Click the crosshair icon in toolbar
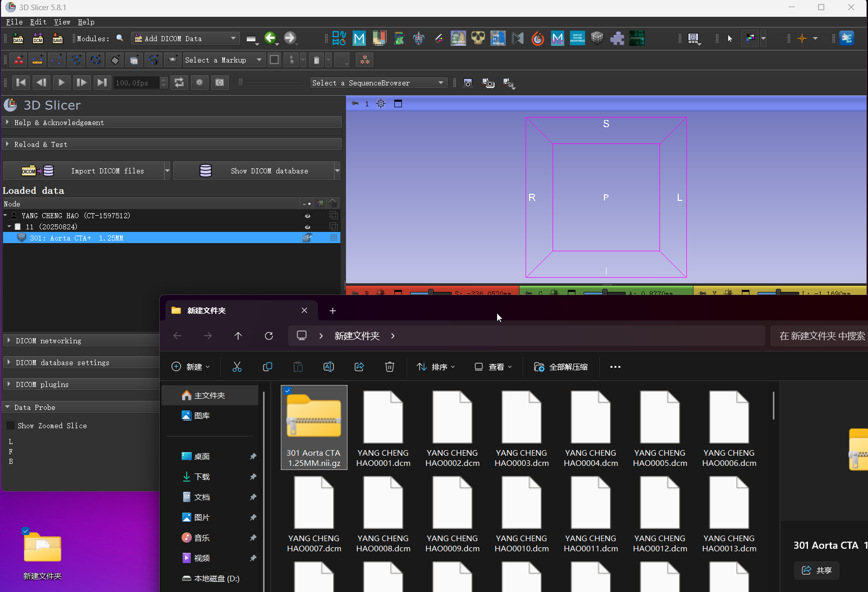This screenshot has height=592, width=868. tap(802, 38)
